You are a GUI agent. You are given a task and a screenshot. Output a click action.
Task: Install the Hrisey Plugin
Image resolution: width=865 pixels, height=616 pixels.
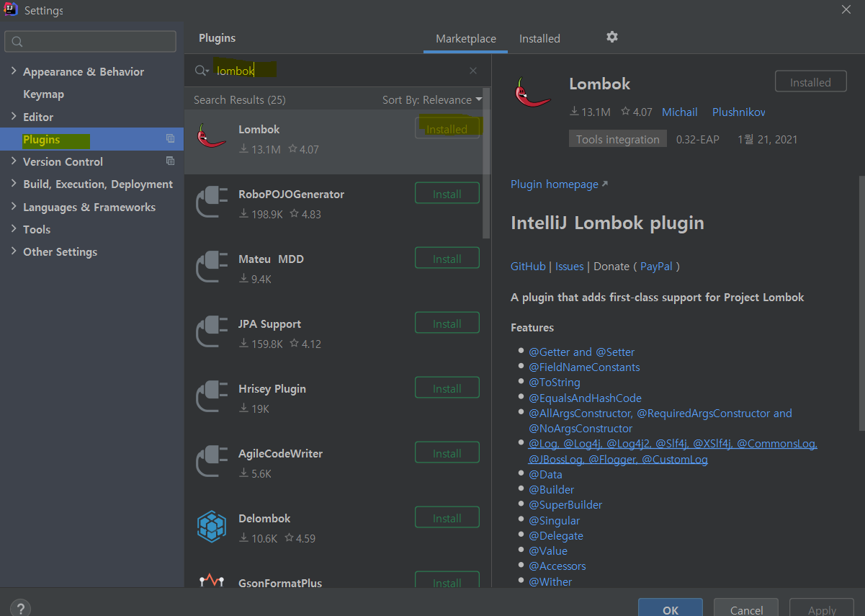[x=447, y=388]
